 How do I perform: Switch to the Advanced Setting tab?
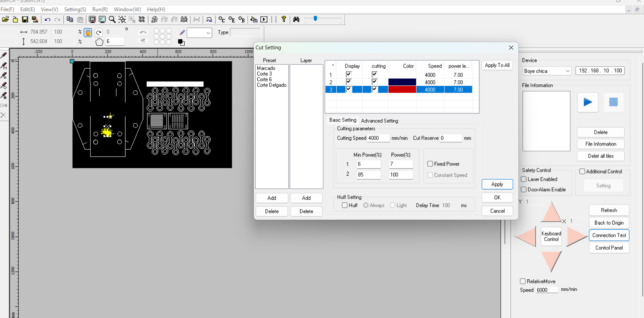click(x=379, y=121)
